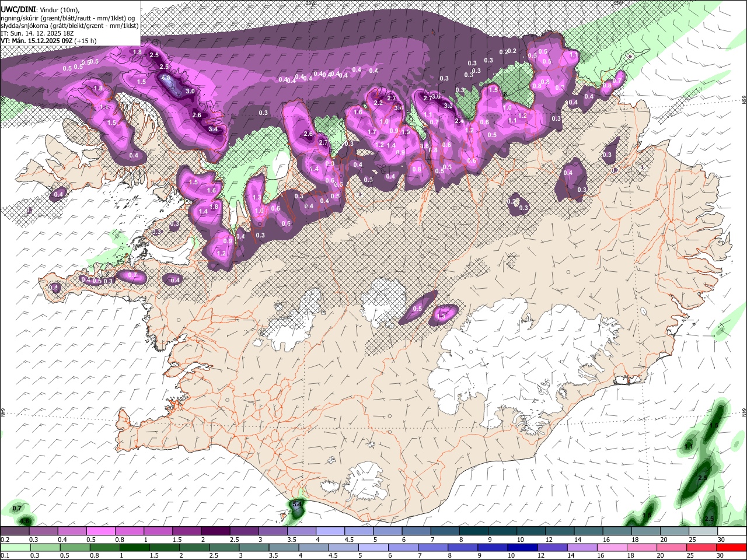Choose bright red rain swatch at 30
747x560 pixels.
pyautogui.click(x=731, y=547)
